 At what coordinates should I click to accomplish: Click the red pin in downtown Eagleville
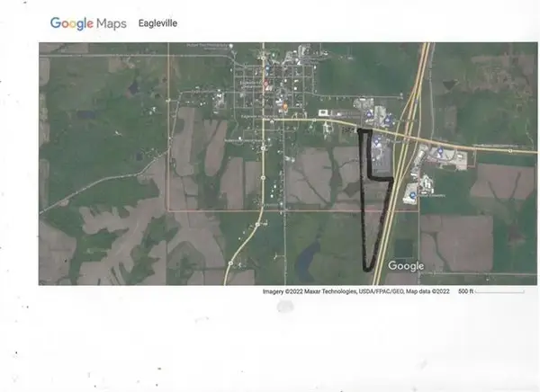(x=265, y=83)
